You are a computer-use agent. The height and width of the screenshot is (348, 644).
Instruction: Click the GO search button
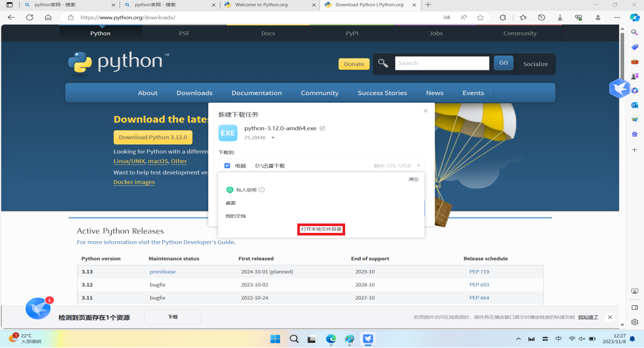pos(503,63)
